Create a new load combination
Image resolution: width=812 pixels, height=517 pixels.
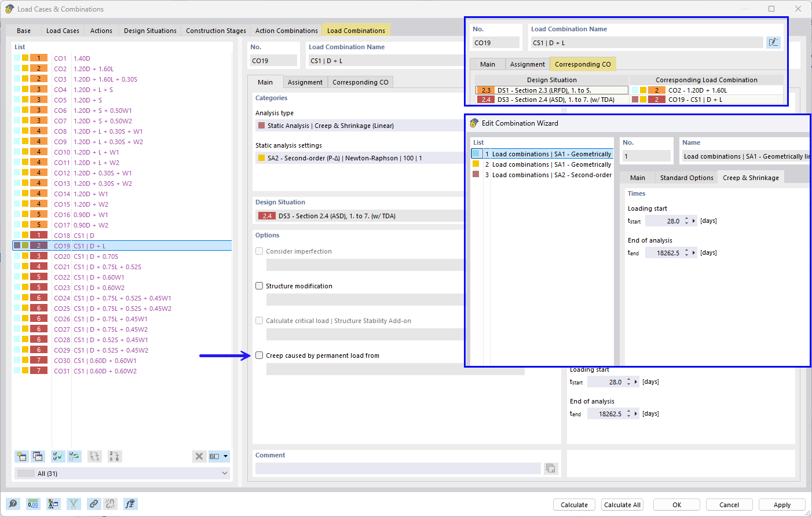pyautogui.click(x=21, y=456)
